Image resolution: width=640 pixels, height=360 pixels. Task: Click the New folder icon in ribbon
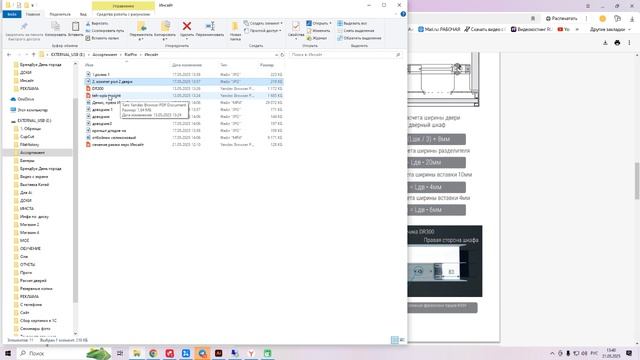pos(235,27)
